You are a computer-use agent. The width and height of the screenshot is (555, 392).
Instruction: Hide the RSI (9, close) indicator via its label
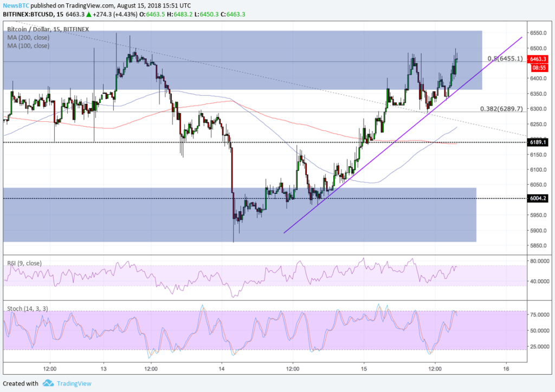tap(25, 263)
